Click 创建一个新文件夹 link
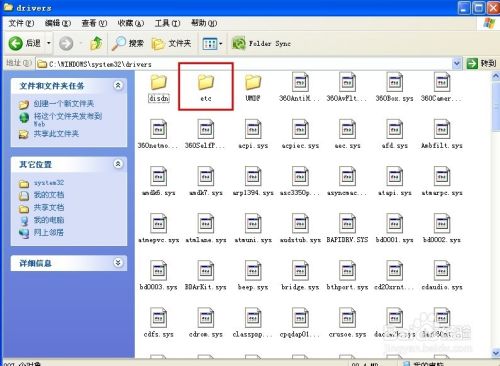This screenshot has height=366, width=500. (57, 104)
